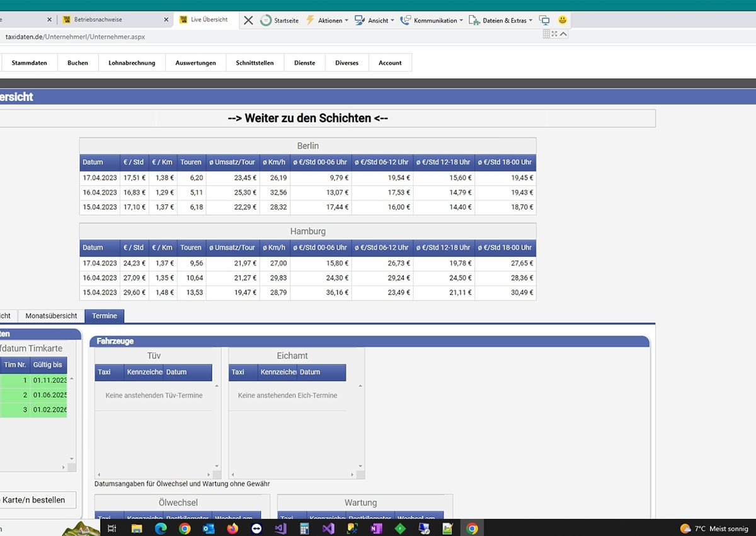Screen dimensions: 756x536
Task: Open File Explorer from the taskbar
Action: 137,528
